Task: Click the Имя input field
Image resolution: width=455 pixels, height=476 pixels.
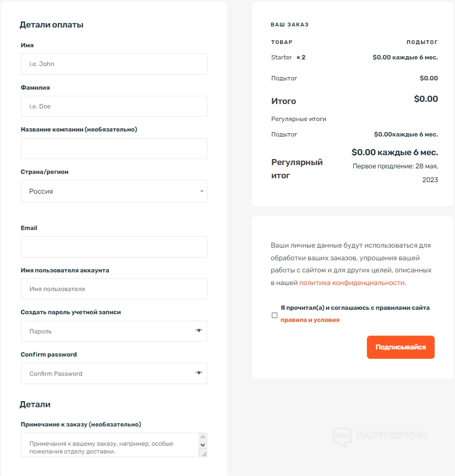Action: tap(114, 64)
